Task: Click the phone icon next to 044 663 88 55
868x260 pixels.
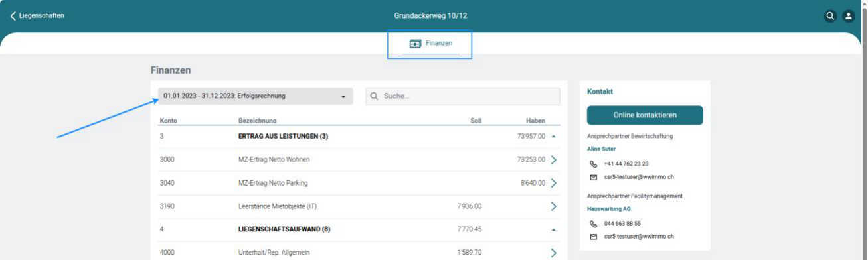Action: coord(594,224)
